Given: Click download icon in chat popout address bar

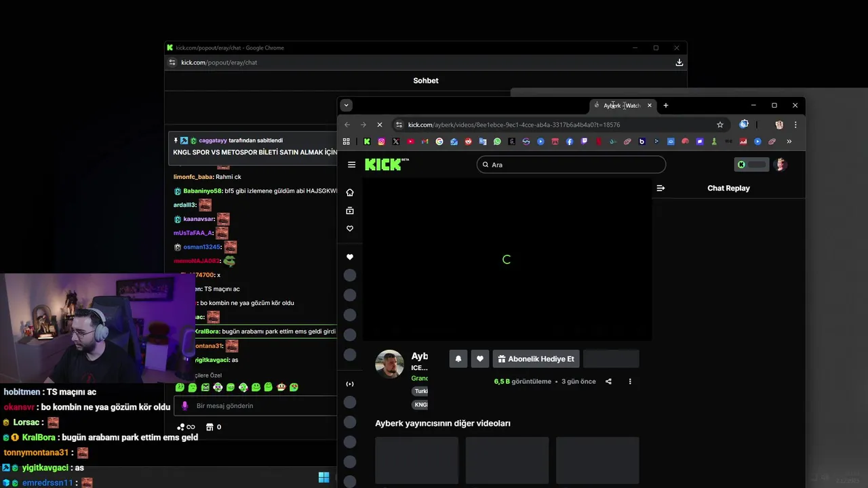Looking at the screenshot, I should coord(679,62).
